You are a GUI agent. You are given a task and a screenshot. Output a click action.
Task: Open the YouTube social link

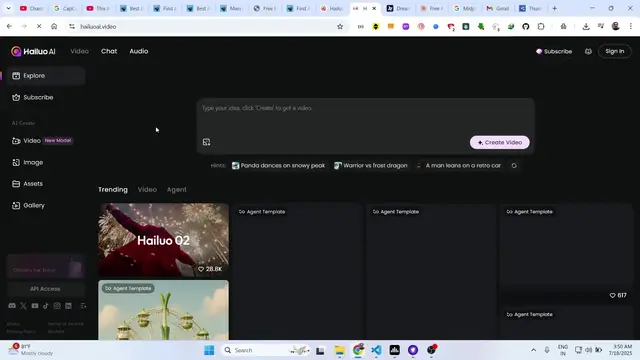[x=35, y=306]
